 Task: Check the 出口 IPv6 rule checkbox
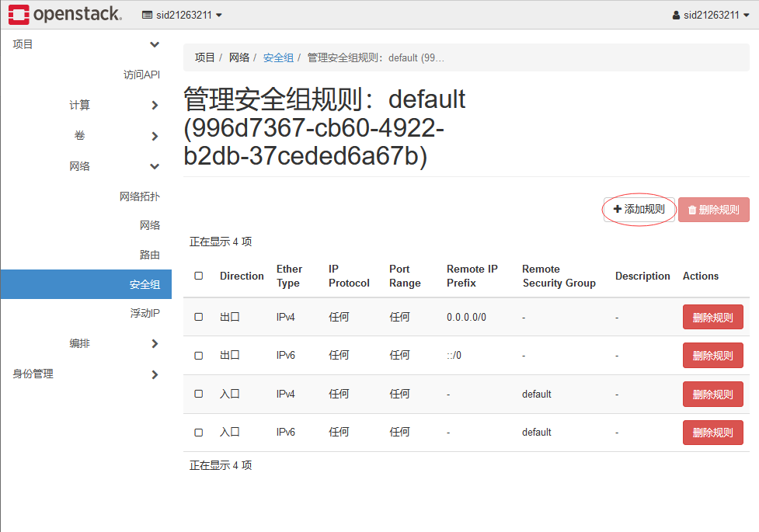pos(198,355)
